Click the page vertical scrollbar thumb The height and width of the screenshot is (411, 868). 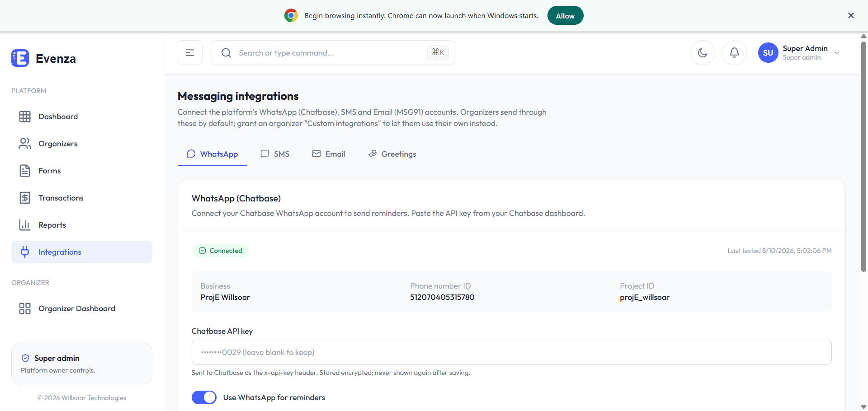click(863, 157)
